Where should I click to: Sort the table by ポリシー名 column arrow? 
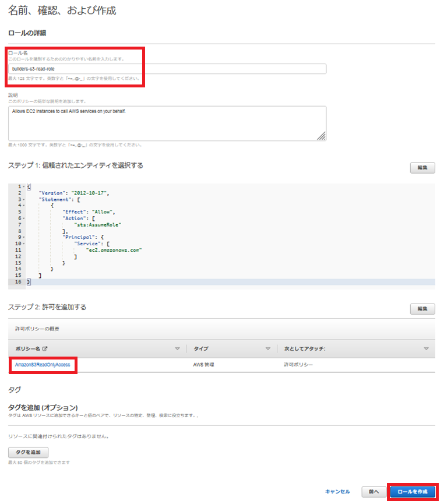[x=177, y=349]
